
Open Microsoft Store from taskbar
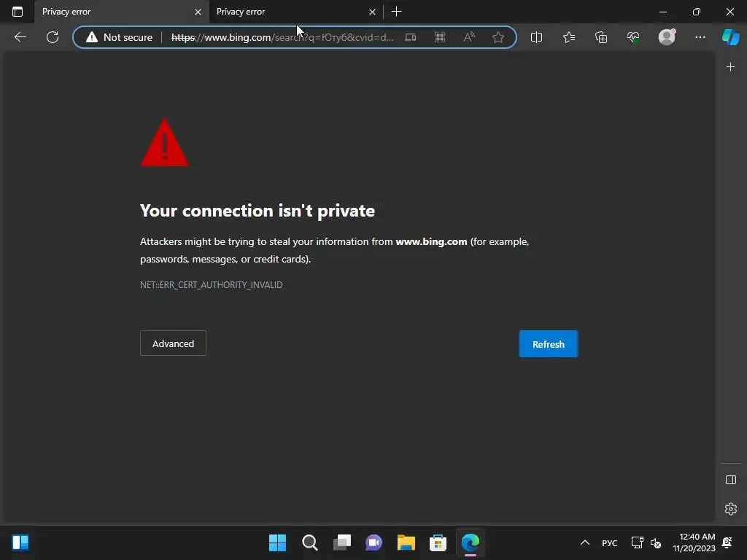click(438, 542)
